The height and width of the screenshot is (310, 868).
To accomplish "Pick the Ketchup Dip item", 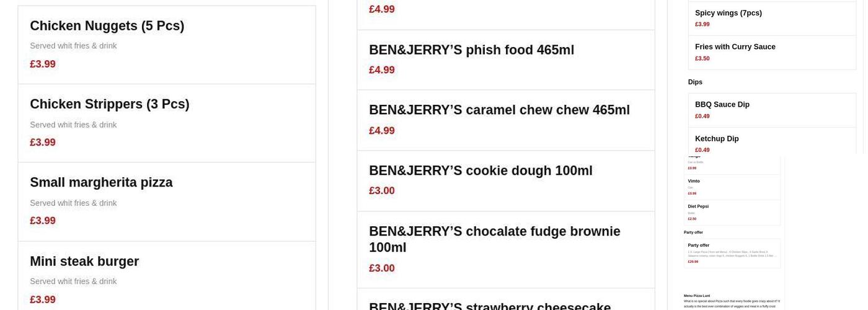I will click(x=717, y=139).
